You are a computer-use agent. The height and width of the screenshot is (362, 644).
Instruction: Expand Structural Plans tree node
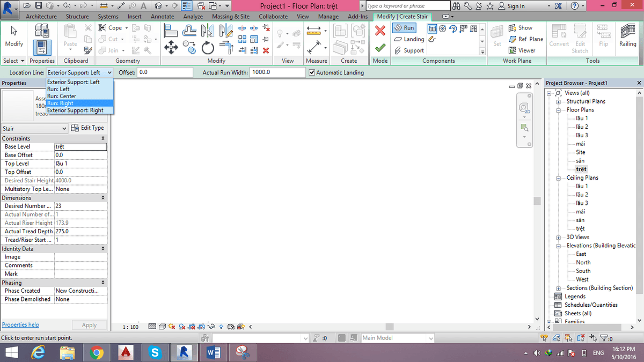click(559, 101)
